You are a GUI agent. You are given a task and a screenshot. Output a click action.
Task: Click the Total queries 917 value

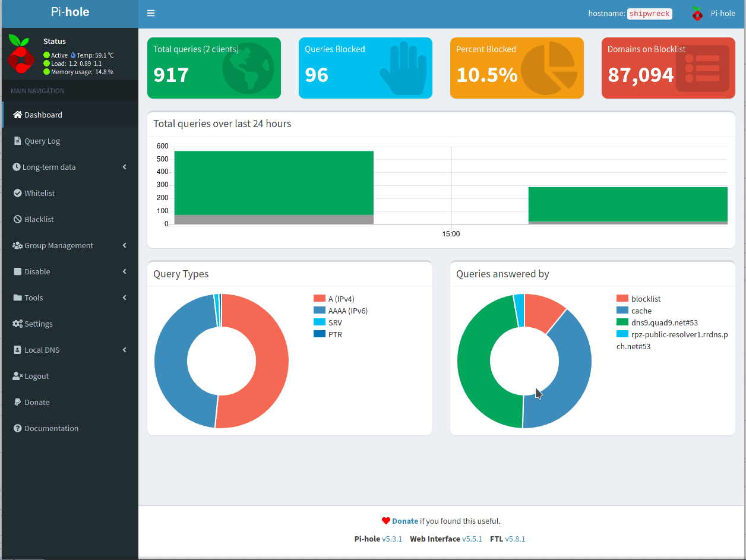(171, 75)
